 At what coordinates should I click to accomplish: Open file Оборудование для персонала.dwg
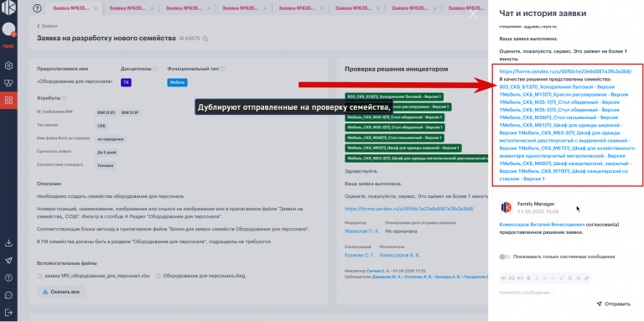(x=200, y=276)
